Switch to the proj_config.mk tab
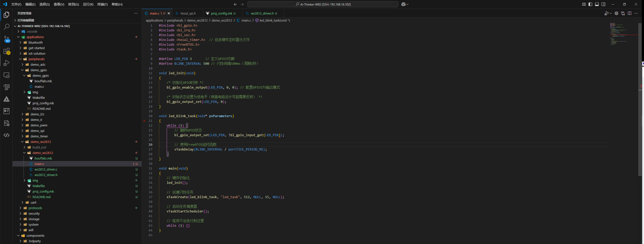Viewport: 644px width, 244px height. pos(223,13)
